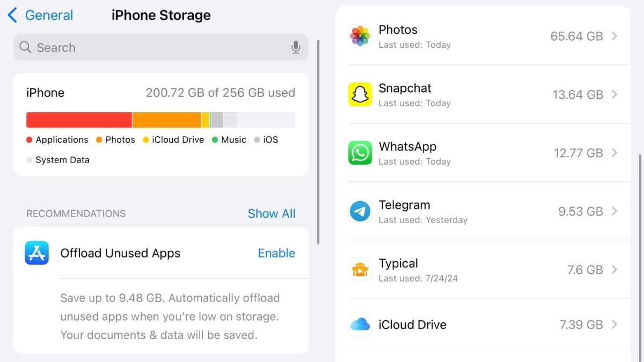Screen dimensions: 644x362
Task: Expand Photos storage details via its chevron
Action: tap(614, 36)
